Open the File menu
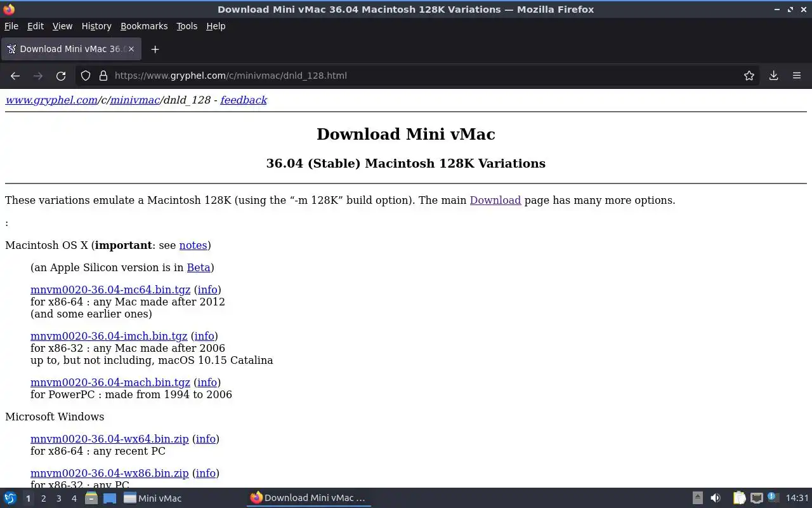Image resolution: width=812 pixels, height=508 pixels. [11, 26]
